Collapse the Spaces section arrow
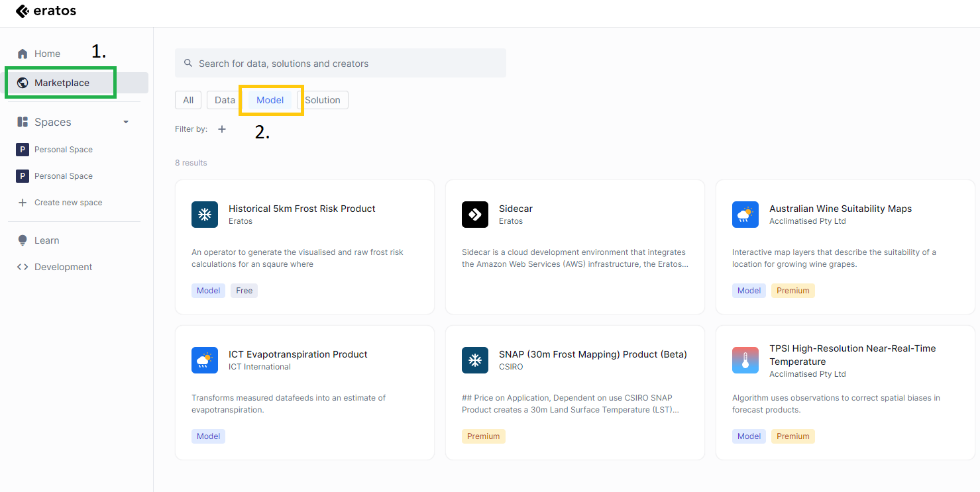This screenshot has width=980, height=492. coord(126,122)
